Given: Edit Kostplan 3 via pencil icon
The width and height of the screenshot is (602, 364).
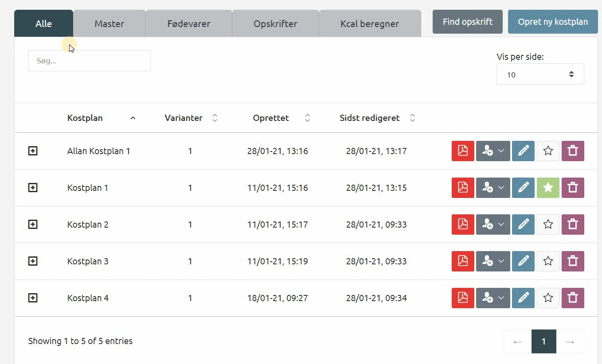Looking at the screenshot, I should click(x=523, y=261).
